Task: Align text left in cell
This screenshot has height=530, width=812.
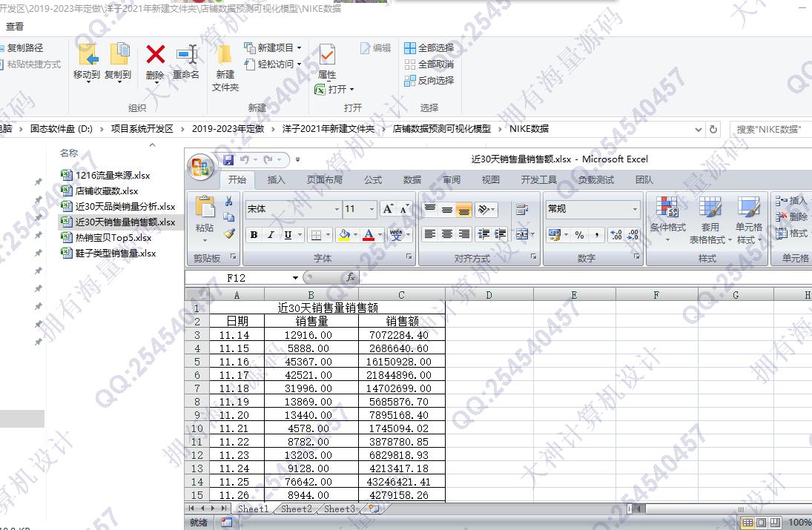Action: 430,234
